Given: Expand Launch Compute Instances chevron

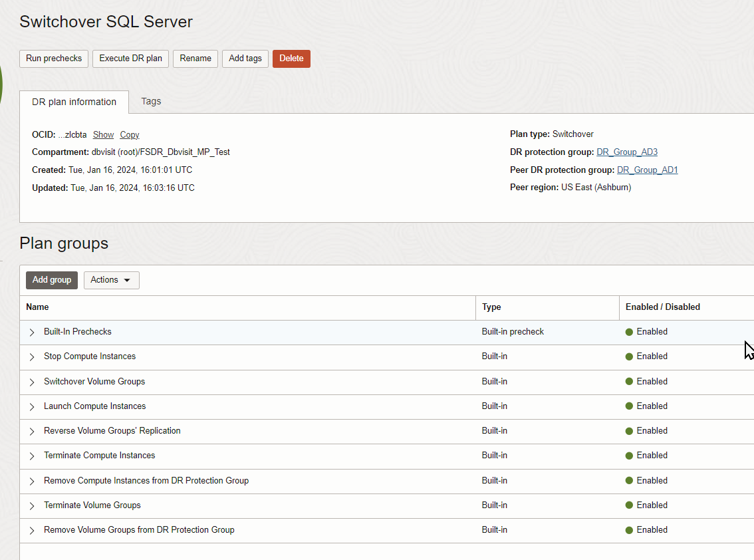Looking at the screenshot, I should click(x=32, y=406).
